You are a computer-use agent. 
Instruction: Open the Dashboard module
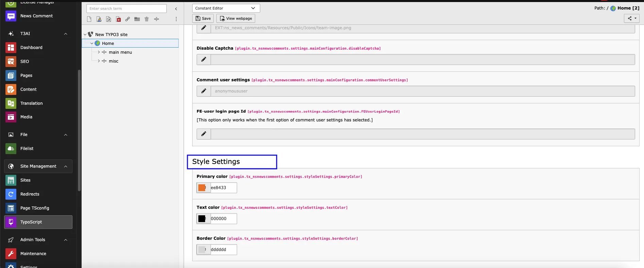(31, 48)
